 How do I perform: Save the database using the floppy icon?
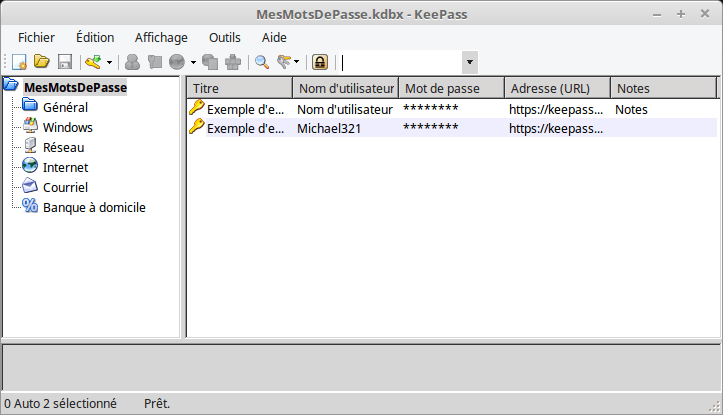click(65, 61)
